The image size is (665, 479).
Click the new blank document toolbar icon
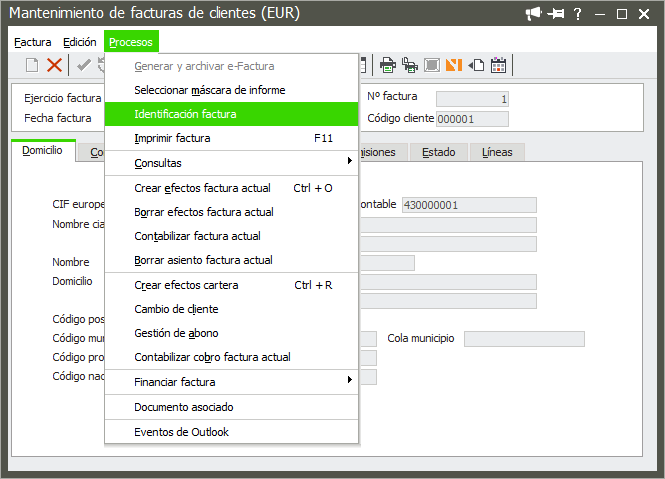(x=32, y=65)
